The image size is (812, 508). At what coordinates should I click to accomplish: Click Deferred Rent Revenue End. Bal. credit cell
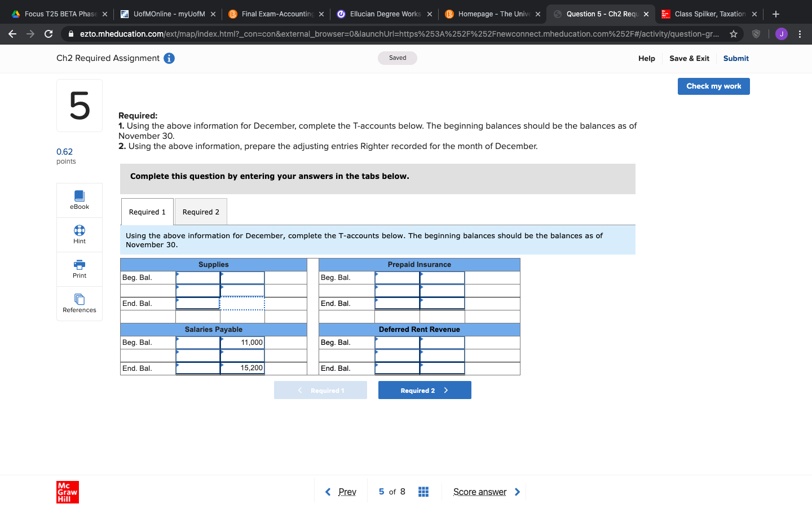(x=443, y=368)
